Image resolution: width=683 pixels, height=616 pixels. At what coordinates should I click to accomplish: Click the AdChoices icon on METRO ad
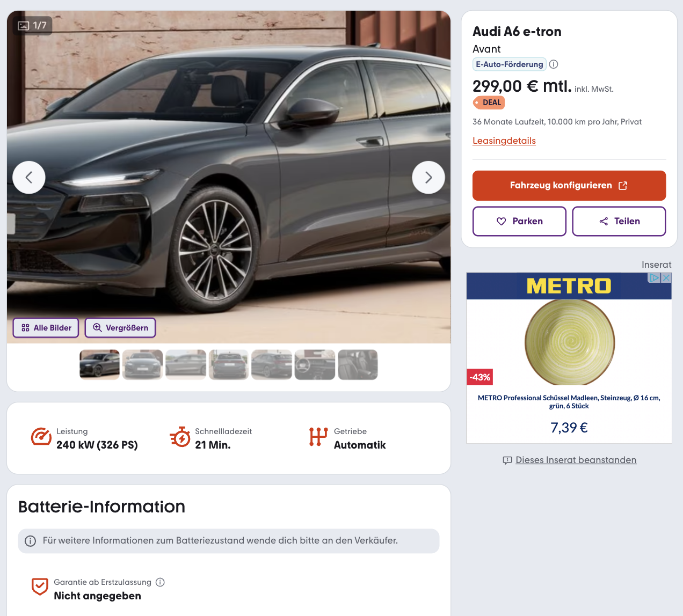pyautogui.click(x=655, y=278)
